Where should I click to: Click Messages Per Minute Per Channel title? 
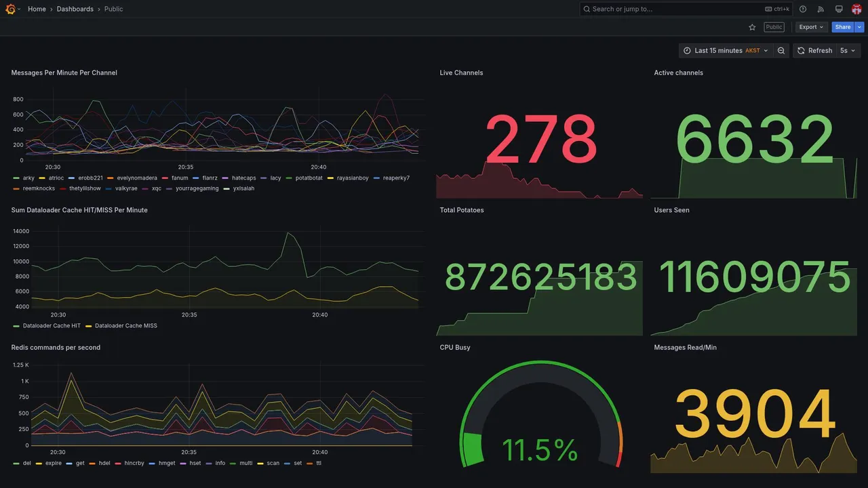tap(64, 73)
